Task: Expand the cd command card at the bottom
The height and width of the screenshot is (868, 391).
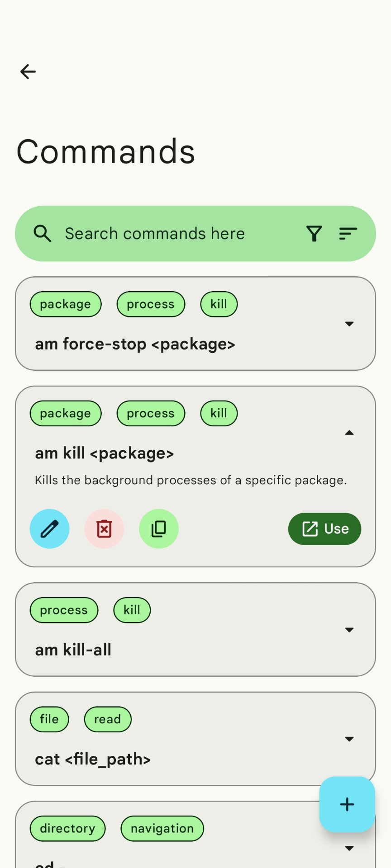Action: pos(349,848)
